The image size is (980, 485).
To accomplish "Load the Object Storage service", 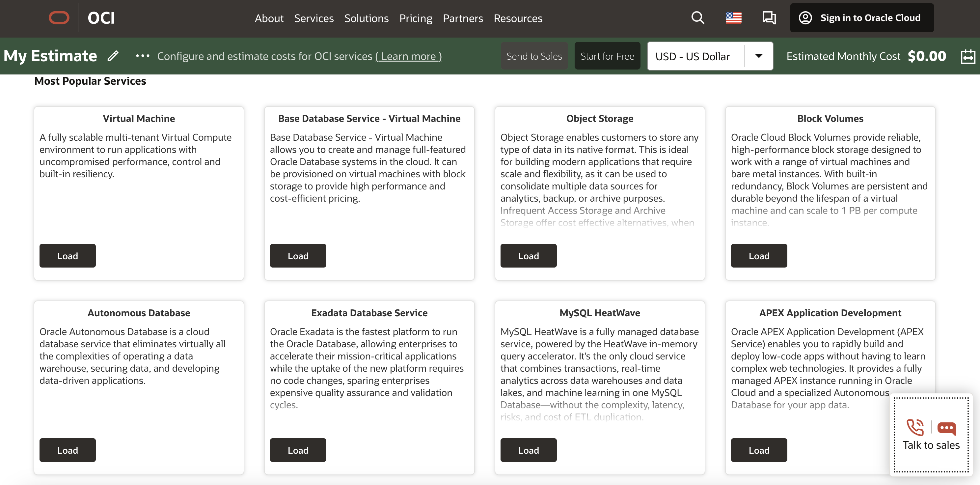I will 528,255.
